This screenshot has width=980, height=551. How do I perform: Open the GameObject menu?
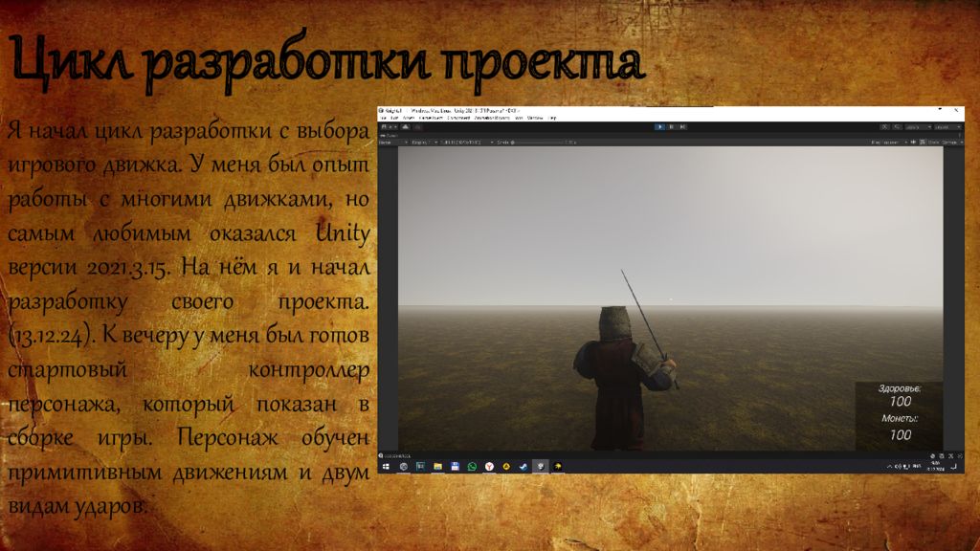click(431, 118)
